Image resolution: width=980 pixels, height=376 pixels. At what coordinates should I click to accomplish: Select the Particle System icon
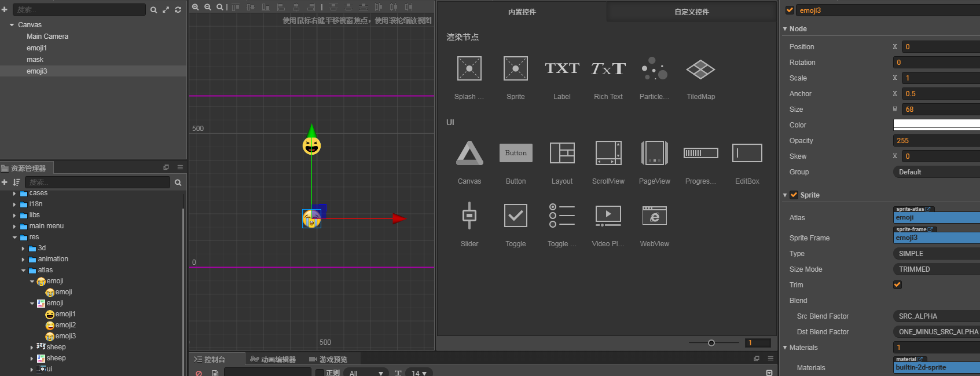click(x=655, y=68)
